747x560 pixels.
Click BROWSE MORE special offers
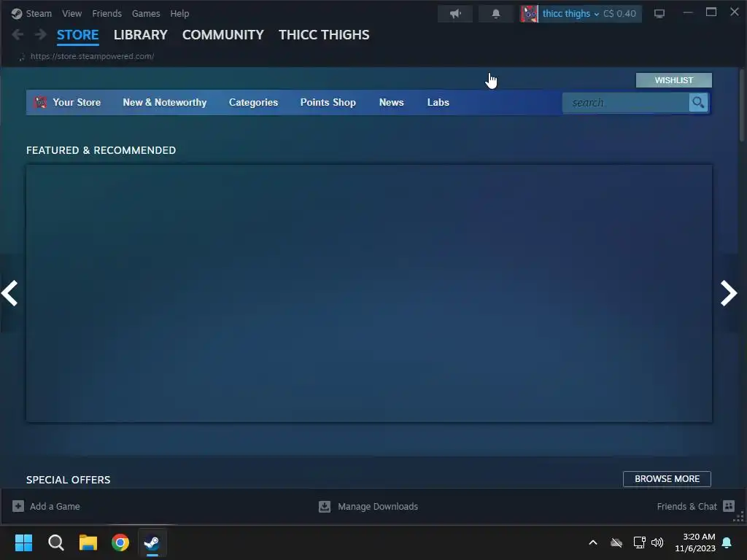pyautogui.click(x=667, y=478)
